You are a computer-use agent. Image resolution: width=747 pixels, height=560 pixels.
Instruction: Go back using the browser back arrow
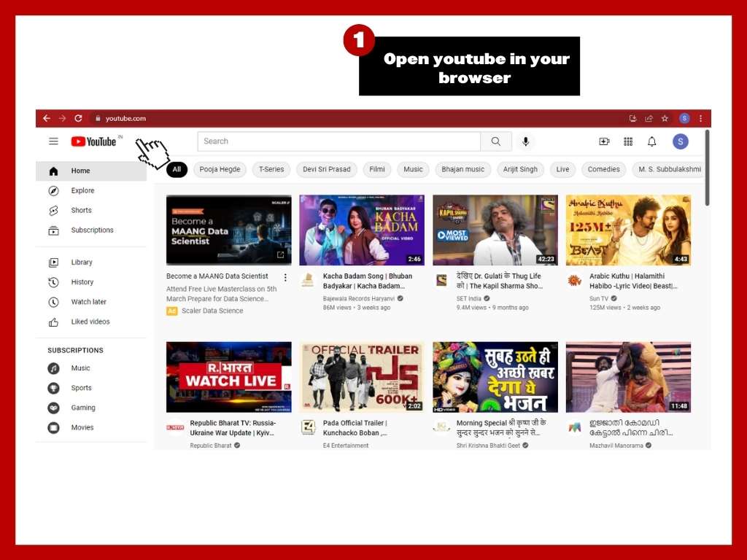coord(46,118)
